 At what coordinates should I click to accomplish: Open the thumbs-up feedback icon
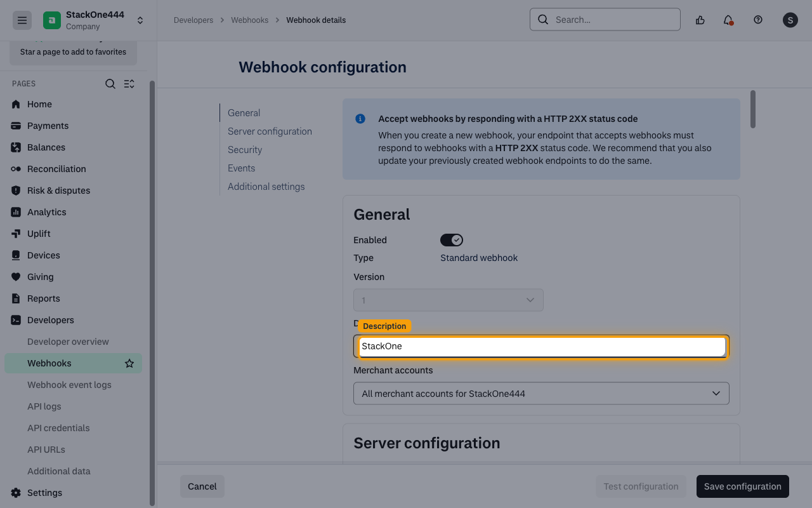(x=700, y=20)
